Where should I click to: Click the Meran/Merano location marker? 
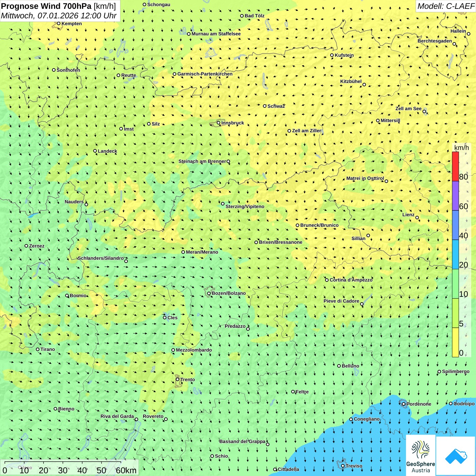(183, 252)
